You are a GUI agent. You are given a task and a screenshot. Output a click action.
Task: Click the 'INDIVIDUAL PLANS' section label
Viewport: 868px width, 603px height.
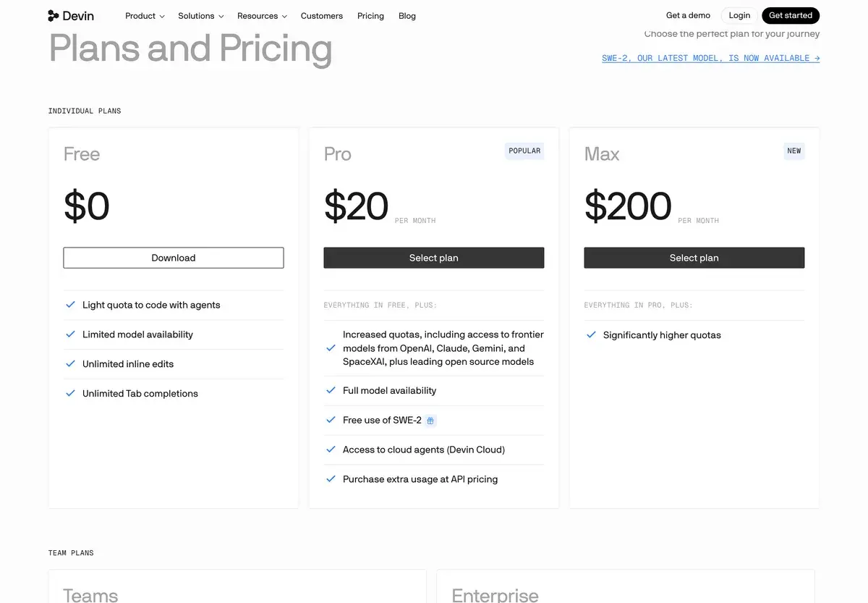(x=85, y=111)
